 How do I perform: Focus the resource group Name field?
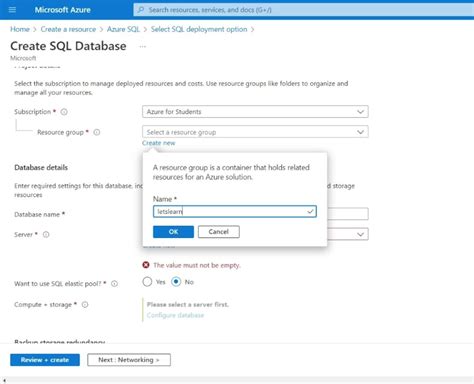[x=235, y=212]
